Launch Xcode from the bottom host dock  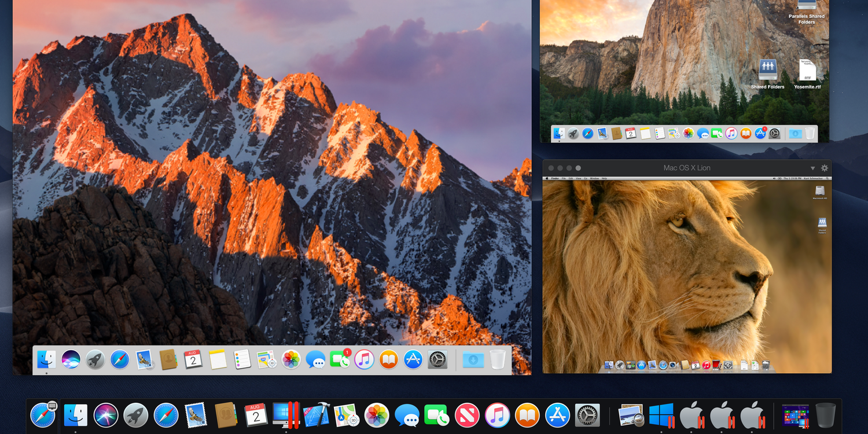[316, 415]
